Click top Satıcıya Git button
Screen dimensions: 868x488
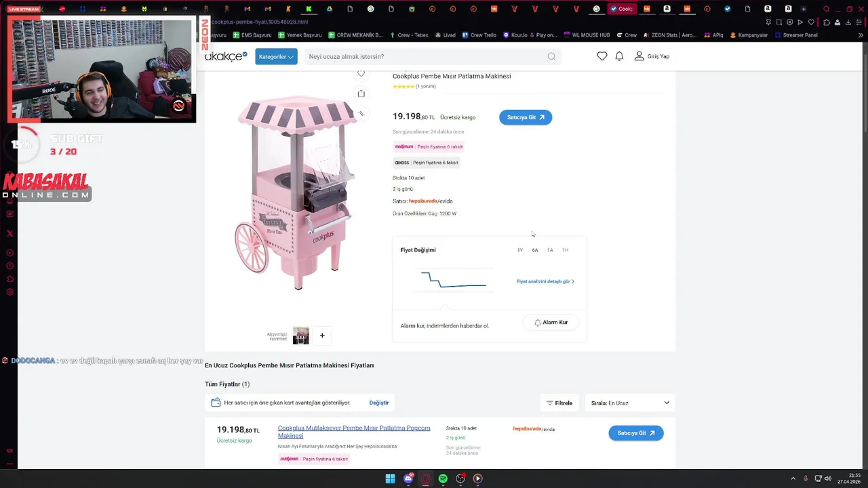[526, 117]
